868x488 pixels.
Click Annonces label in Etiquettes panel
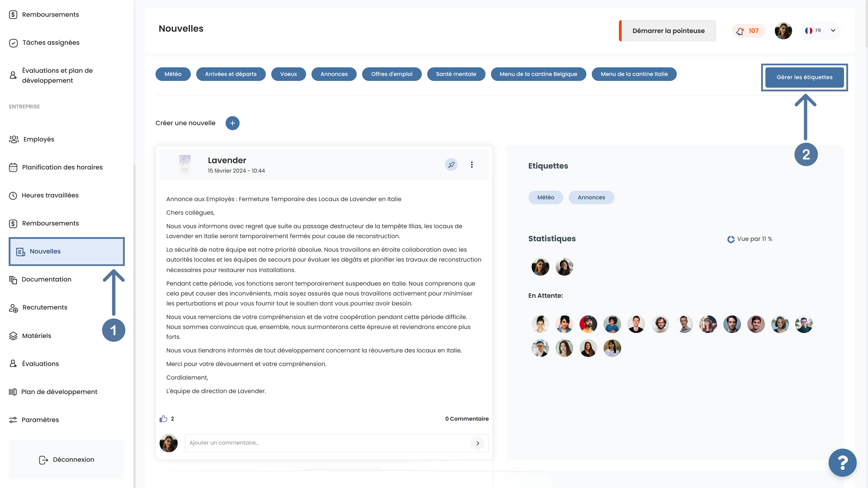point(591,197)
